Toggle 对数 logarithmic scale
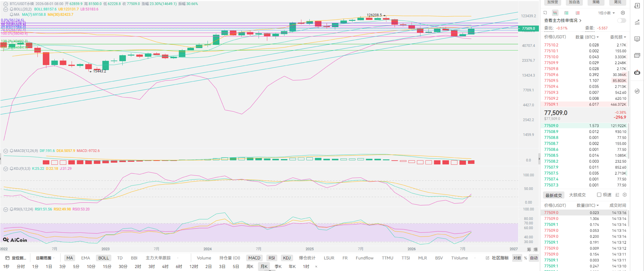 pos(517,258)
